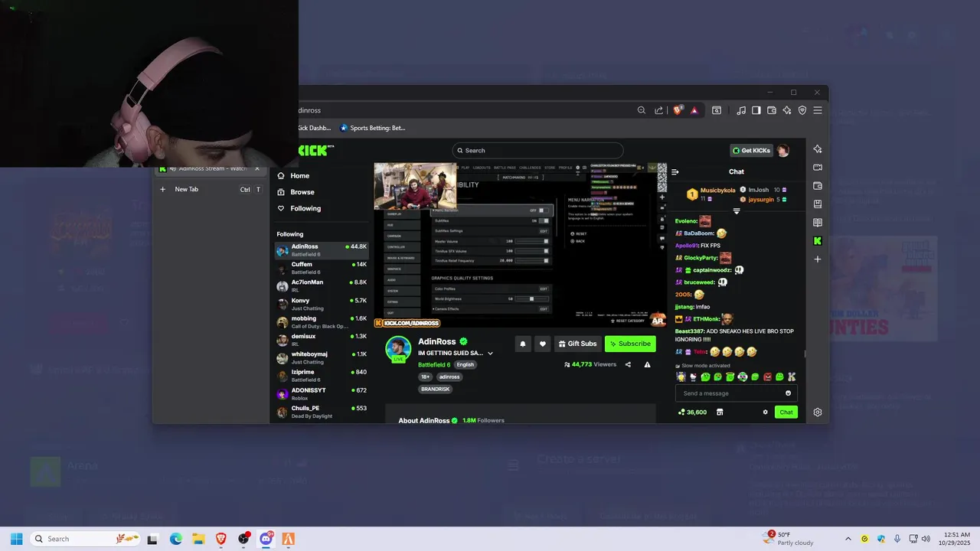Viewport: 980px width, 551px height.
Task: Open bookmarks icon in the browser sidebar
Action: pos(818,204)
